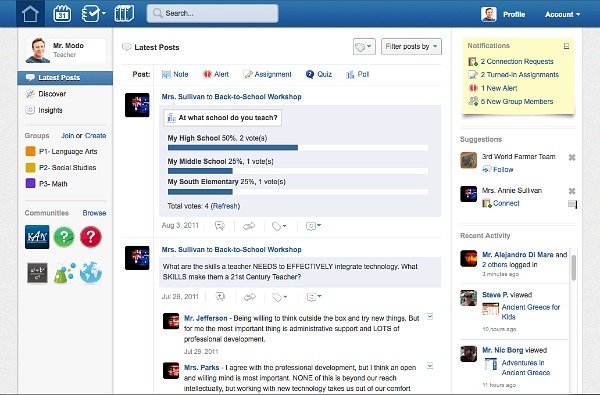This screenshot has height=395, width=600.
Task: Click the Join groups link
Action: click(67, 135)
